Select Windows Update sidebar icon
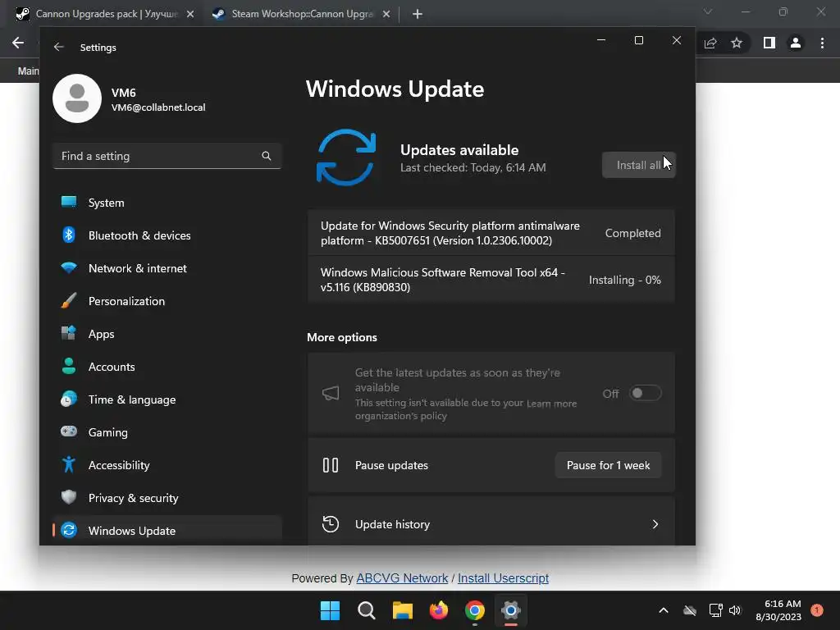Screen dimensions: 840x630 click(x=69, y=530)
